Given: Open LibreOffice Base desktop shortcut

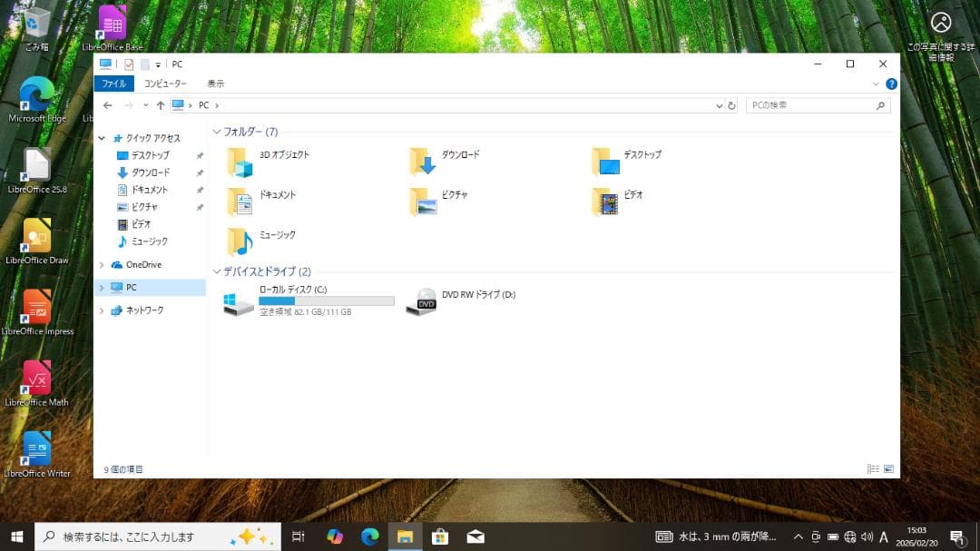Looking at the screenshot, I should coord(112,28).
